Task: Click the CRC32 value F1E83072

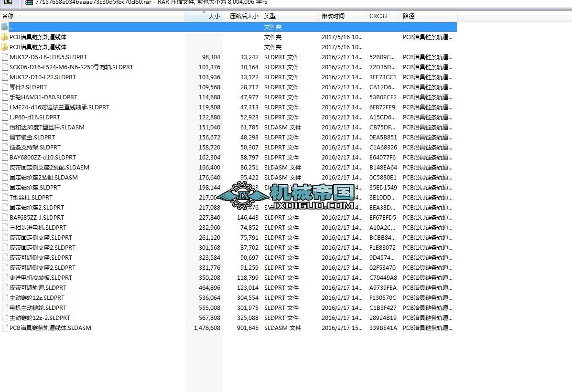Action: pos(382,248)
